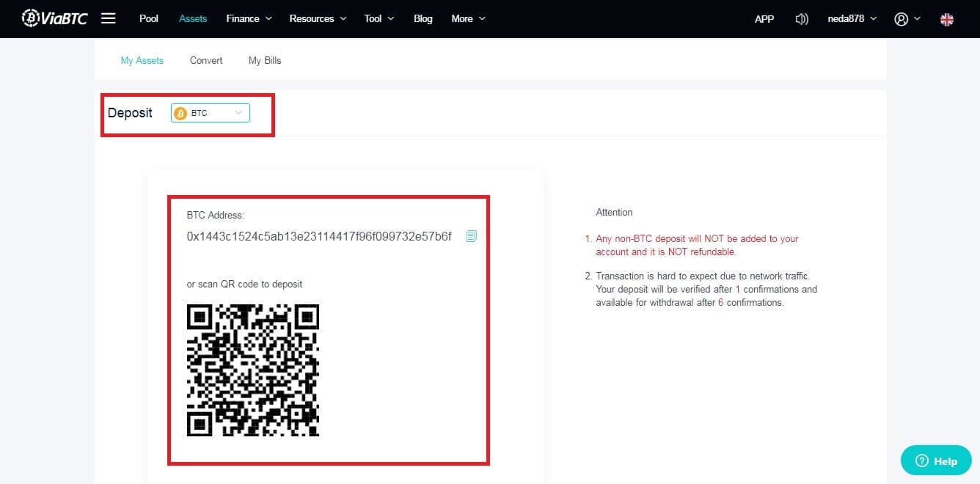Viewport: 980px width, 484px height.
Task: Click the 'Deposit' title text
Action: click(130, 113)
